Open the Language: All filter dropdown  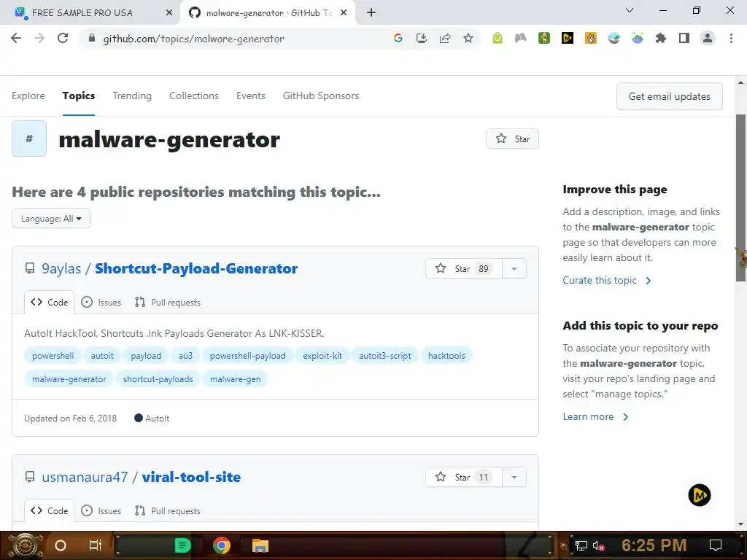[52, 219]
